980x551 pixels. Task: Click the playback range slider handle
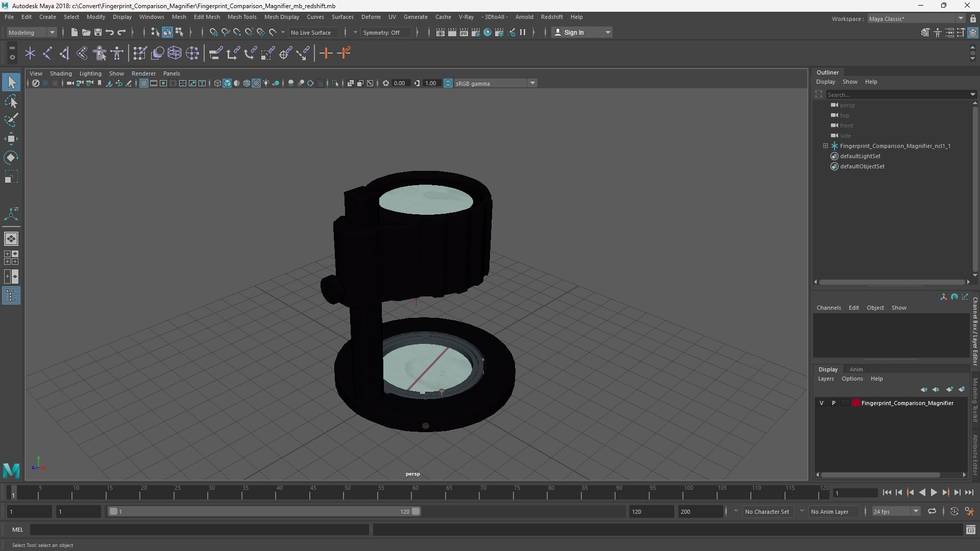[416, 511]
